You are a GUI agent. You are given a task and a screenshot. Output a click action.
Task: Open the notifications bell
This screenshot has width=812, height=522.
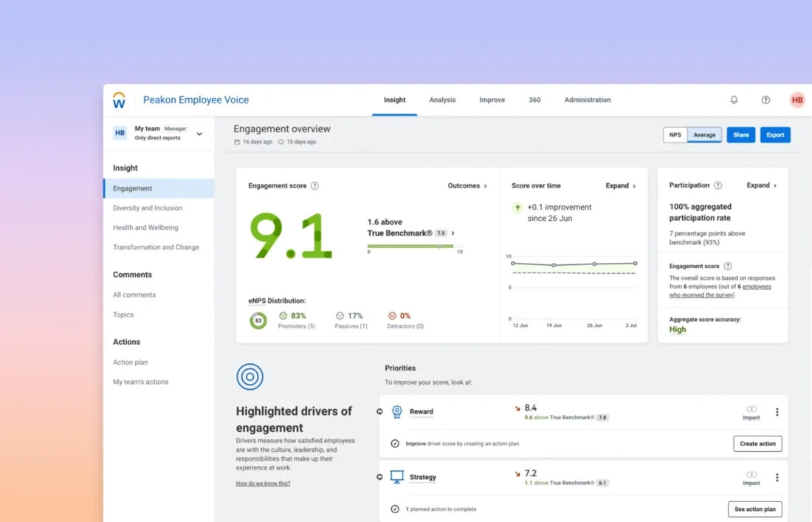tap(734, 99)
